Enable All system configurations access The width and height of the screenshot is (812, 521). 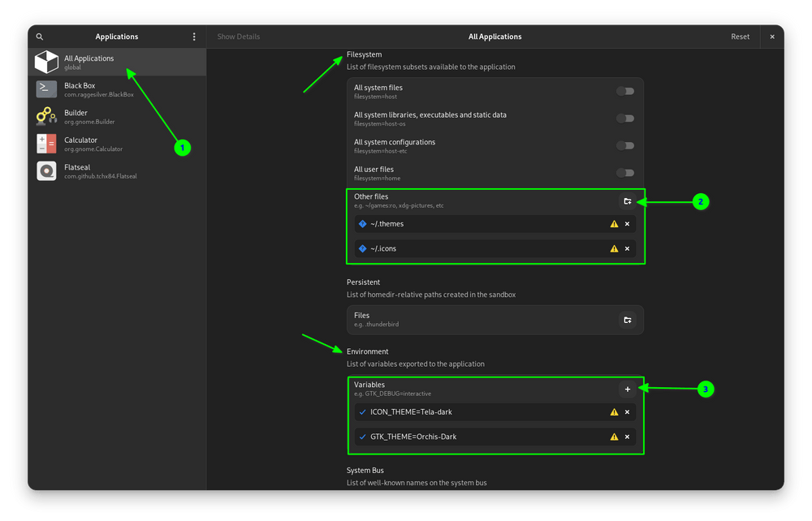pos(624,145)
